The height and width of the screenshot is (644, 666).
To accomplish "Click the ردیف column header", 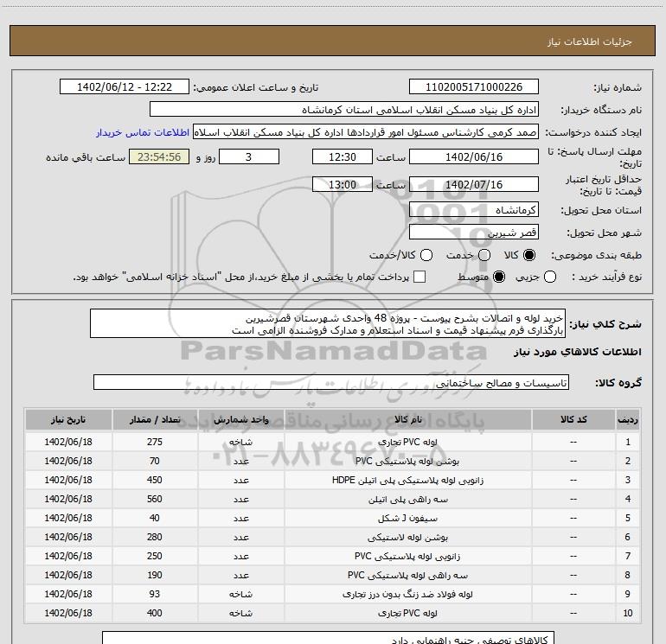I will [628, 420].
